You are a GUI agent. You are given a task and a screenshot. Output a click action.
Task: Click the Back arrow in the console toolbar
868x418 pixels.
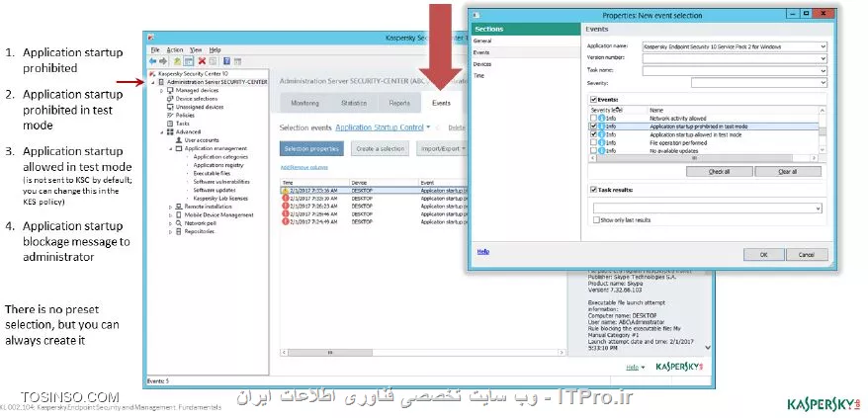153,61
